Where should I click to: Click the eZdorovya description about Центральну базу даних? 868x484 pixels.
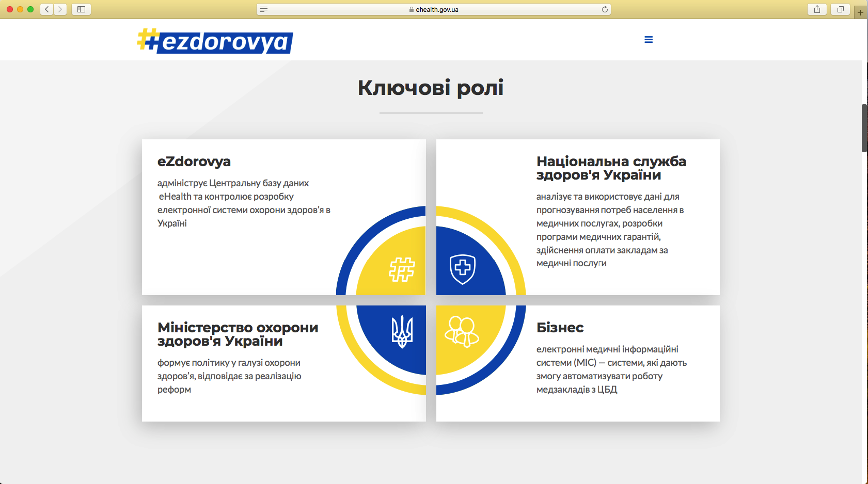point(244,203)
